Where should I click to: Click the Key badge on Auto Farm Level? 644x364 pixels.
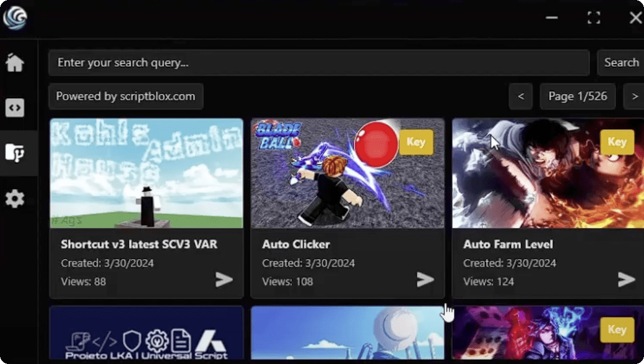617,142
